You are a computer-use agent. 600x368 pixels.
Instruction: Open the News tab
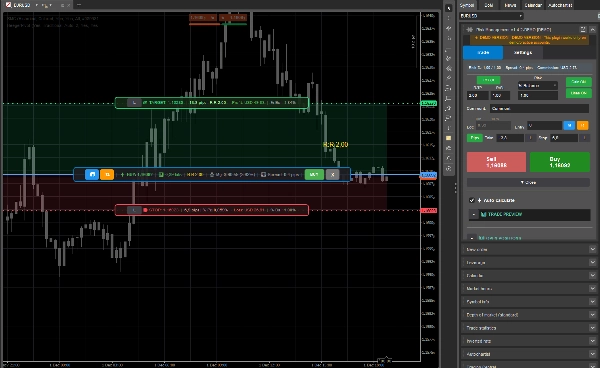pyautogui.click(x=510, y=5)
